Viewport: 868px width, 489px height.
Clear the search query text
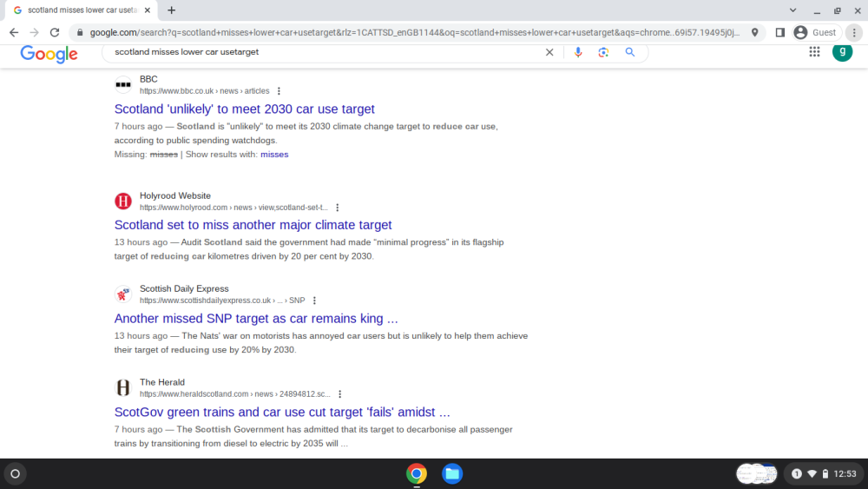549,52
